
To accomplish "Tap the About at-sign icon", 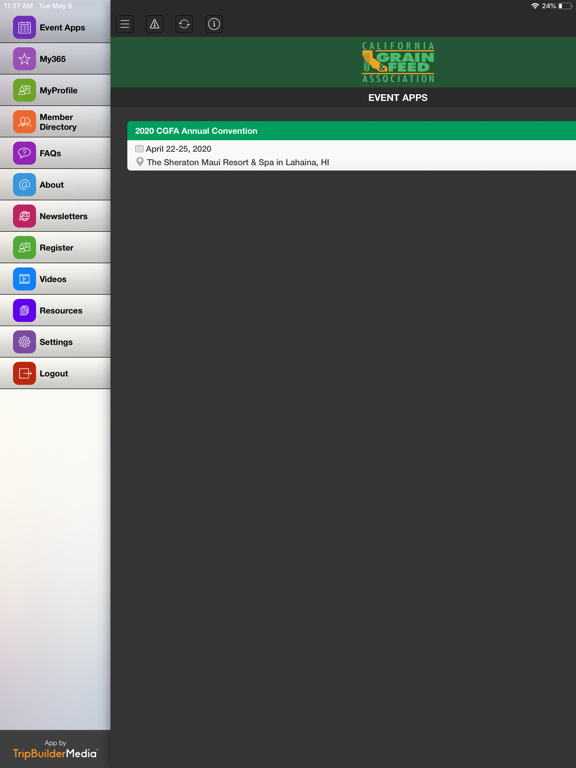I will [24, 185].
